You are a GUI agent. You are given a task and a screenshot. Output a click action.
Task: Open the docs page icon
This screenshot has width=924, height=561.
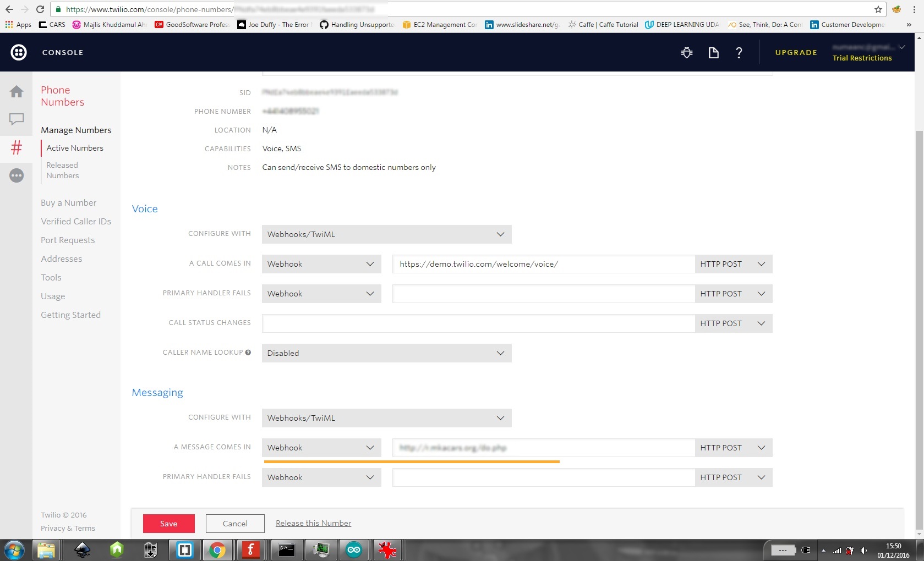(x=713, y=53)
